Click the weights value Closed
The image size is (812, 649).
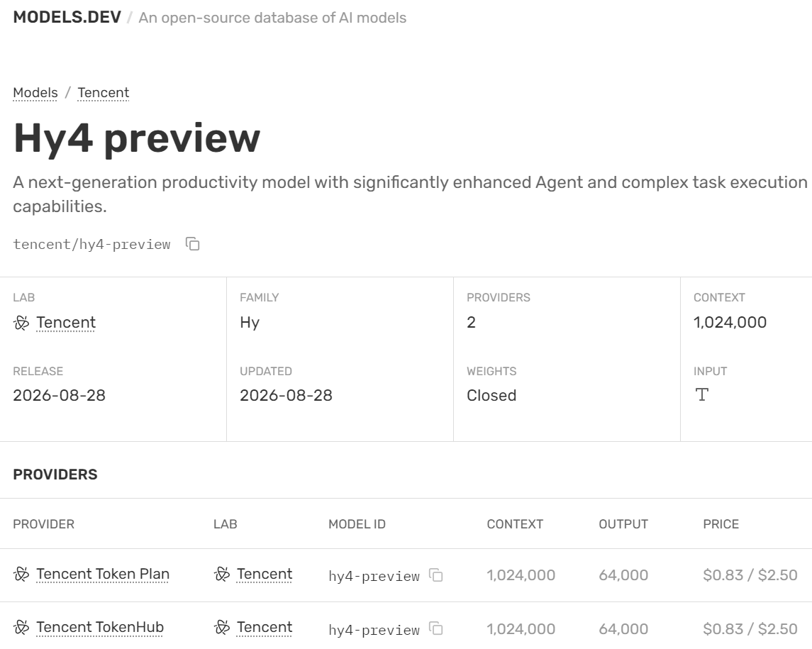point(491,395)
